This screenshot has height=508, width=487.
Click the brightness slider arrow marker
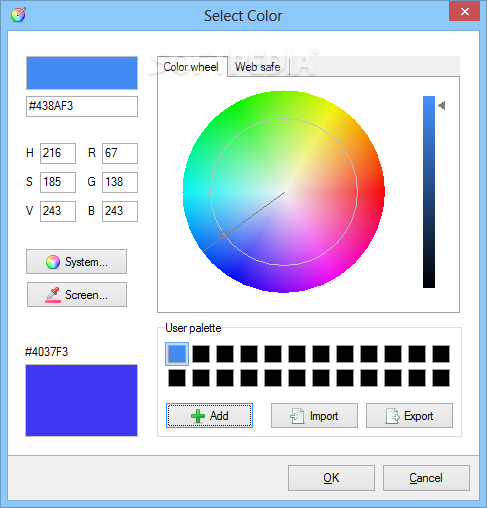[442, 106]
